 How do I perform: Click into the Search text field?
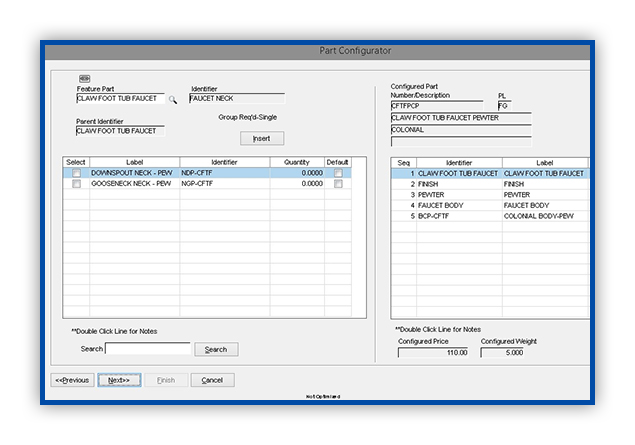148,349
